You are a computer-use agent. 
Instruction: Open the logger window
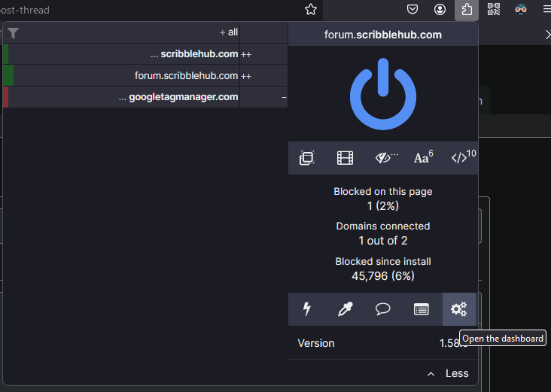tap(422, 309)
